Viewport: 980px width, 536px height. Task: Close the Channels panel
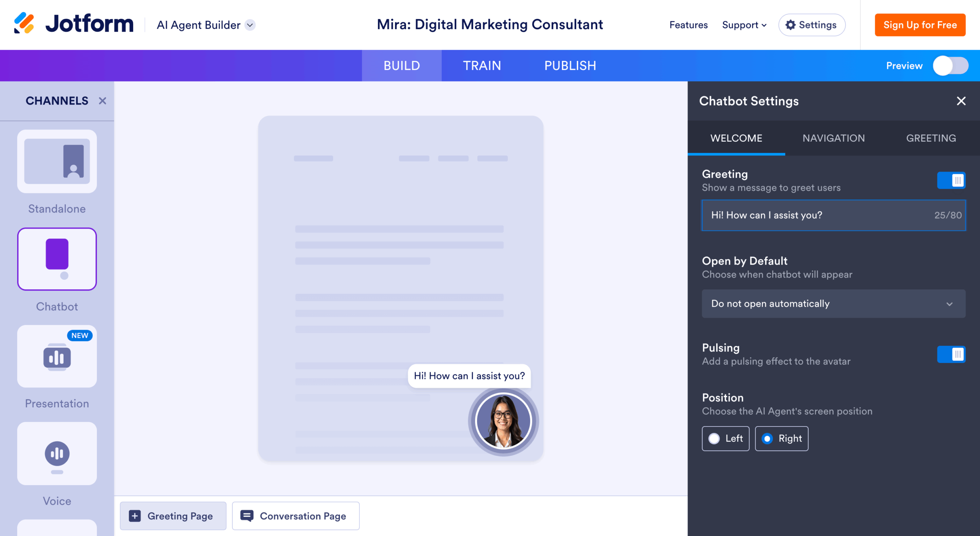click(102, 101)
